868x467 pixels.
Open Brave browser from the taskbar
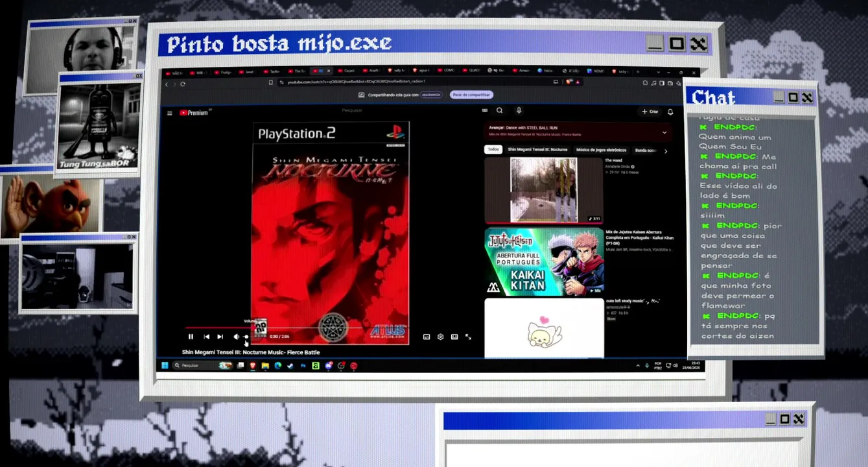(253, 366)
